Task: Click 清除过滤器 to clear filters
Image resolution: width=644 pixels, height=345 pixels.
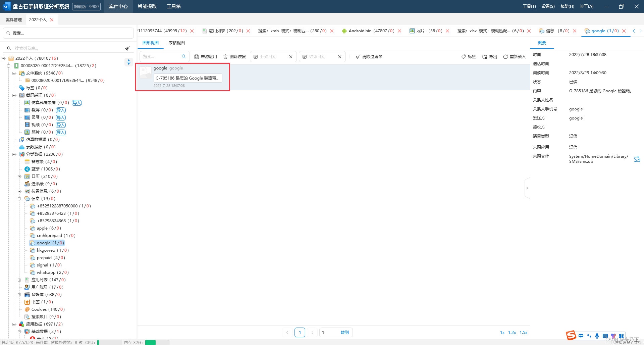Action: pos(369,57)
